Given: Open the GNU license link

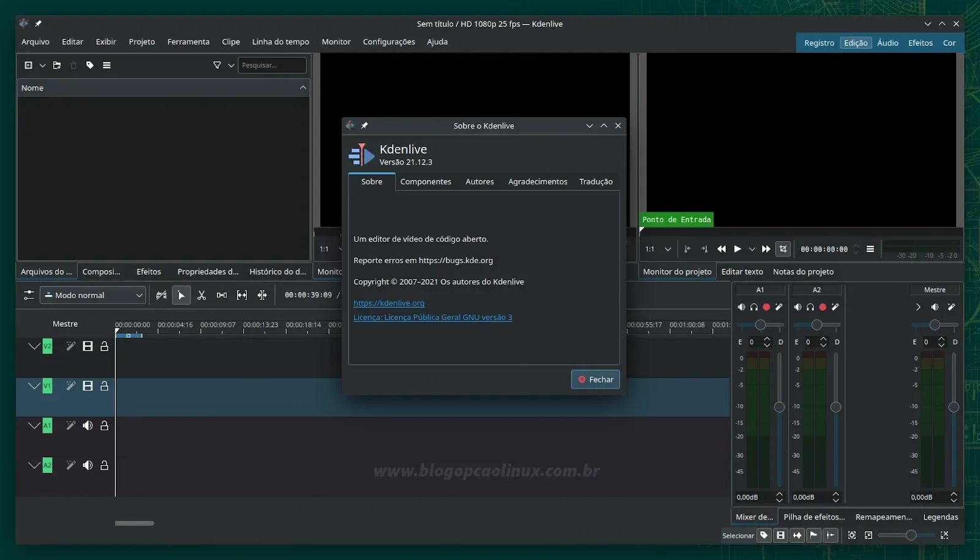Looking at the screenshot, I should (432, 317).
